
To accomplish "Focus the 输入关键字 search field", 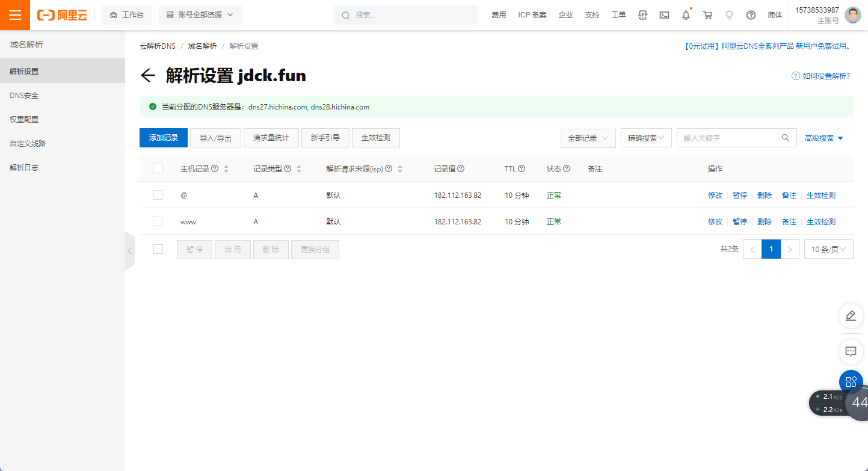I will point(737,138).
